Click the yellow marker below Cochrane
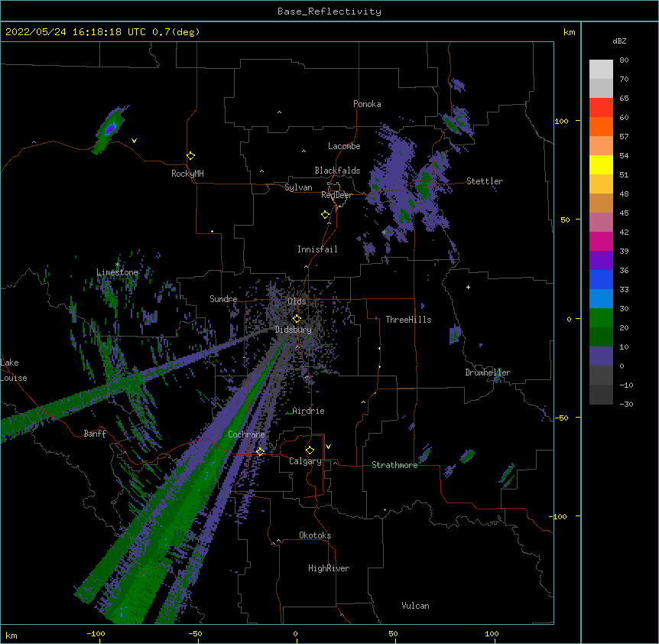659x644 pixels. [x=260, y=452]
